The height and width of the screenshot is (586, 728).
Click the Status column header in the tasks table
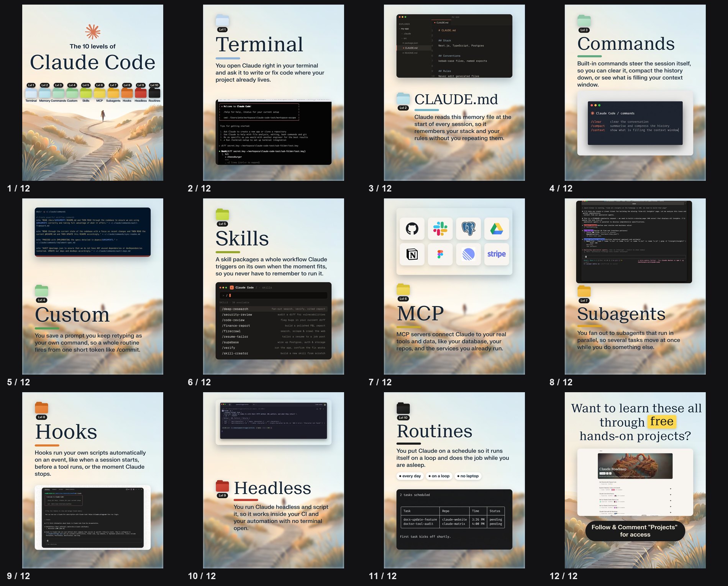[495, 511]
